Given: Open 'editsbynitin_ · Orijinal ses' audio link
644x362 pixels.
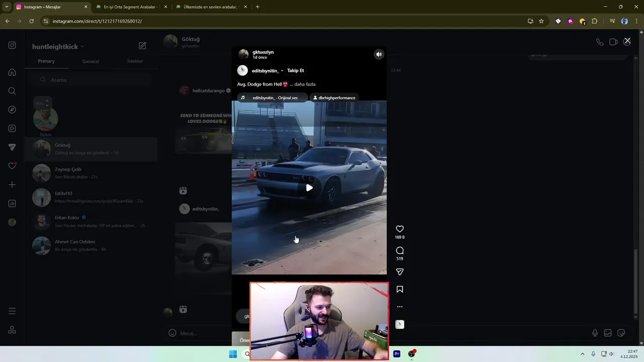Looking at the screenshot, I should coord(271,98).
